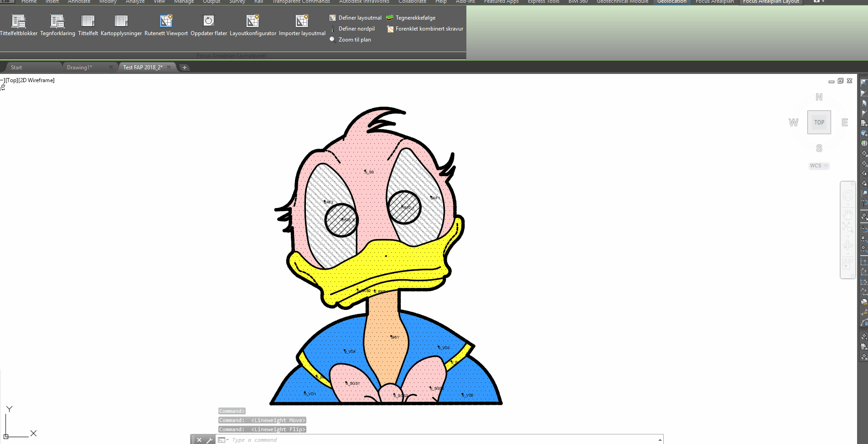Screen dimensions: 868x444
Task: Expand command history arrow at right
Action: tap(660, 440)
